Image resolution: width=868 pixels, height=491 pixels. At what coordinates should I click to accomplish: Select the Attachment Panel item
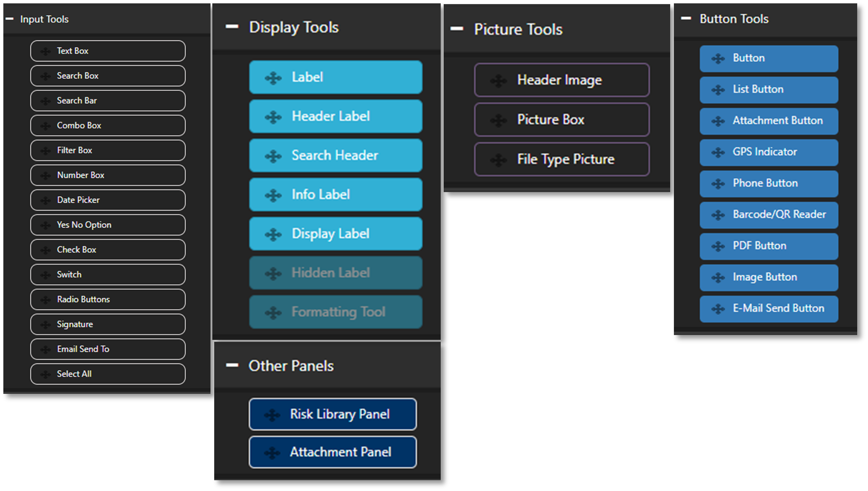[x=333, y=452]
